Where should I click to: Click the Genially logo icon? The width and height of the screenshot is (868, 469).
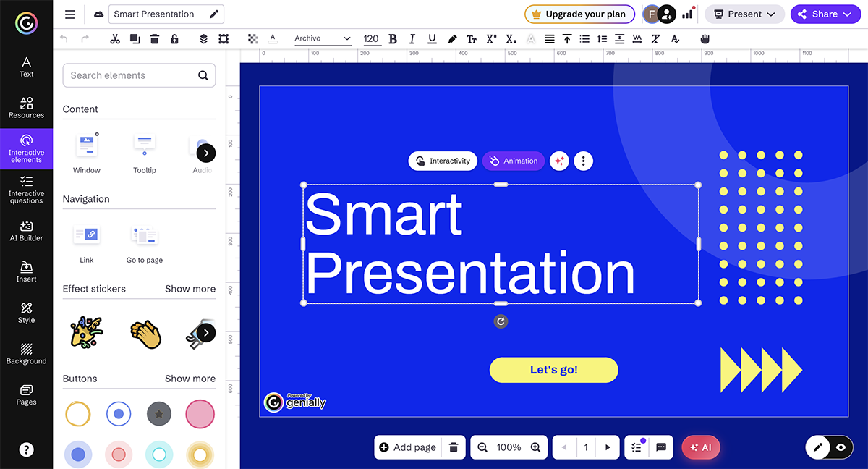(26, 24)
